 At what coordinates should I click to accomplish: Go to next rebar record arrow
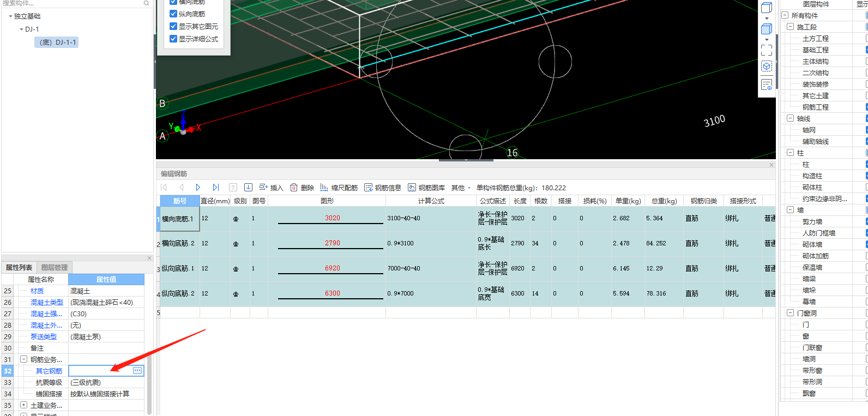(x=198, y=188)
